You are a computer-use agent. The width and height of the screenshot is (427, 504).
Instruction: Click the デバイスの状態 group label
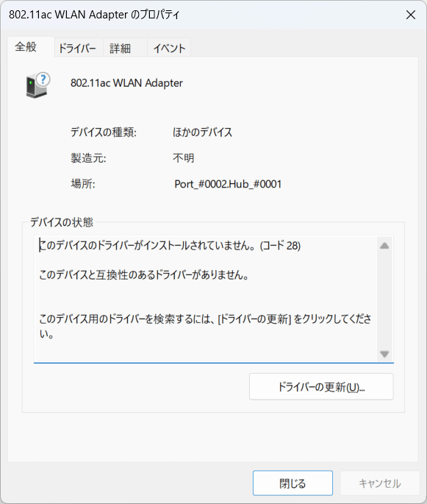62,222
